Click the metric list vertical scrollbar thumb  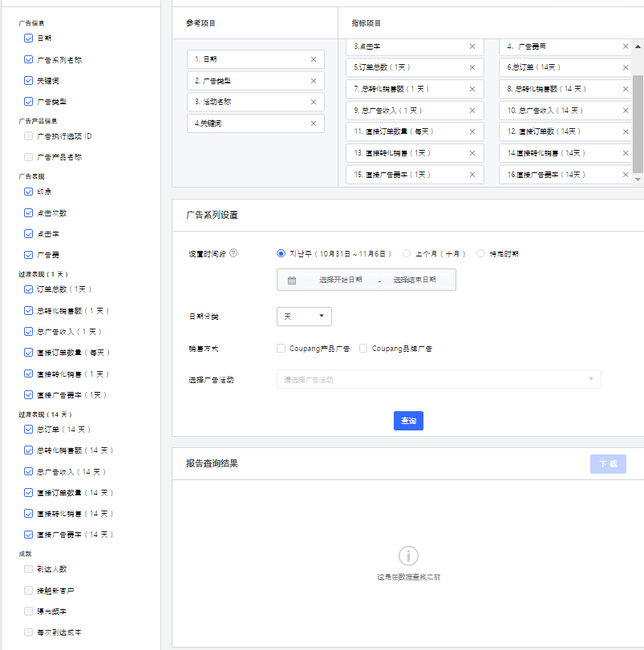click(638, 124)
